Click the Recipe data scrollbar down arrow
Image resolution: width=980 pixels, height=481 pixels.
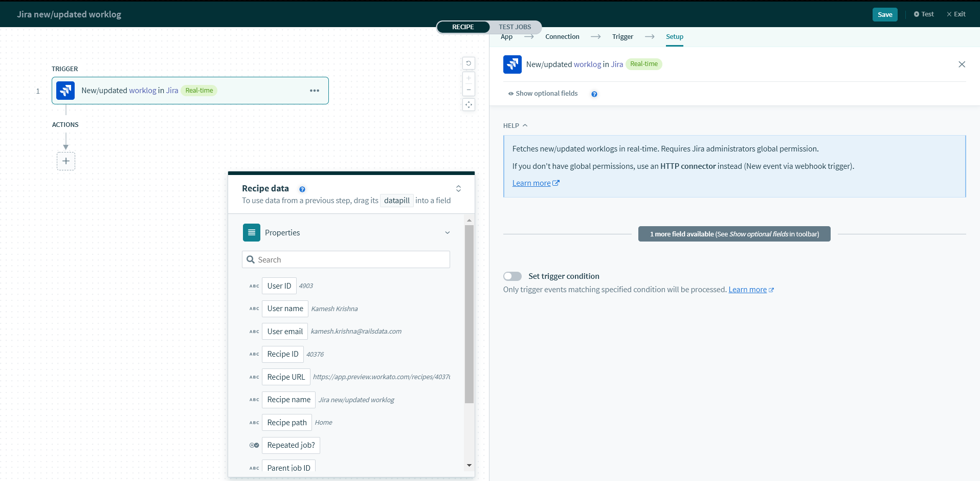[469, 465]
